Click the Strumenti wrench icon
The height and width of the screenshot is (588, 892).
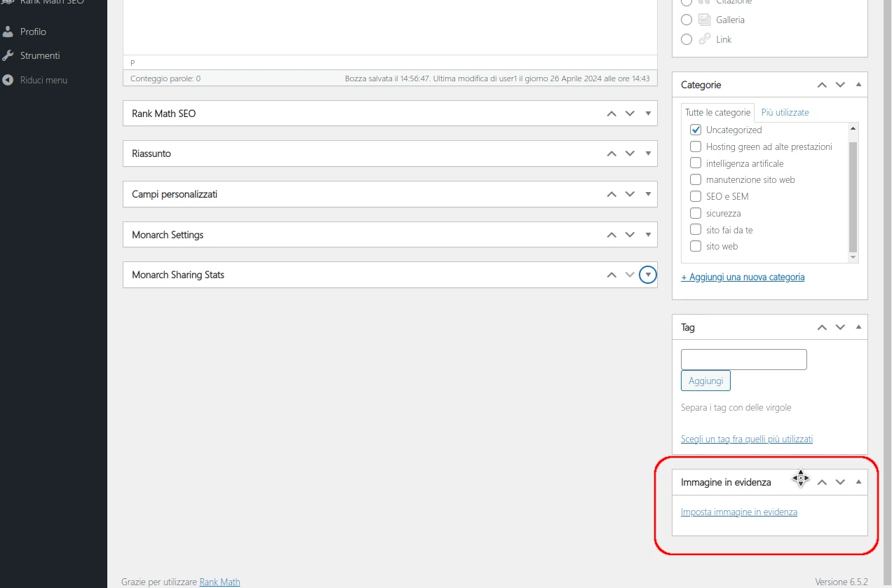coord(8,55)
